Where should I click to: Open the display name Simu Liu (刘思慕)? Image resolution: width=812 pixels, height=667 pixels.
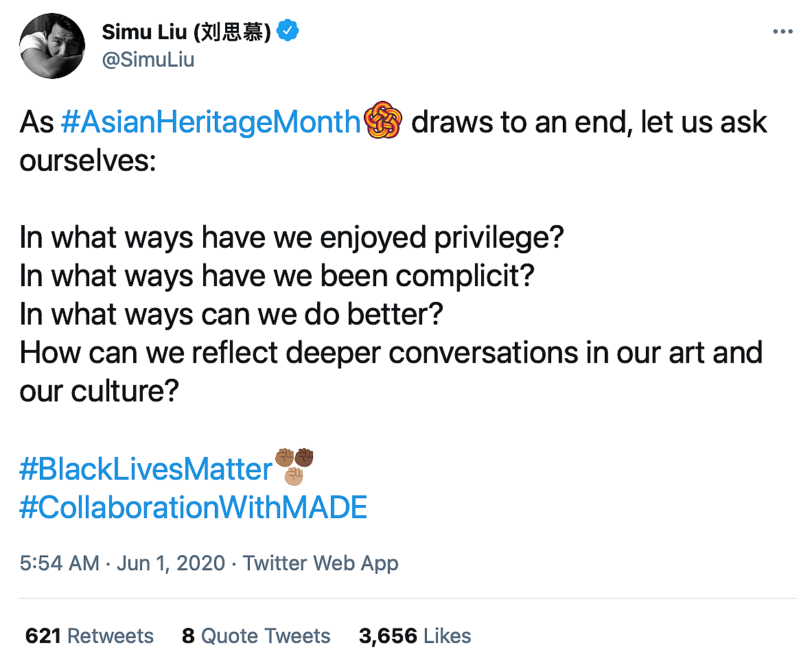pos(187,32)
